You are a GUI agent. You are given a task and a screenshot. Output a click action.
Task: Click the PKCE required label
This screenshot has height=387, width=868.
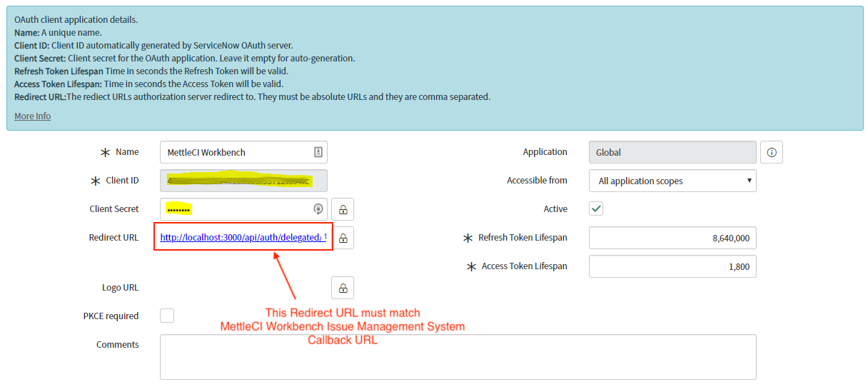pyautogui.click(x=111, y=316)
